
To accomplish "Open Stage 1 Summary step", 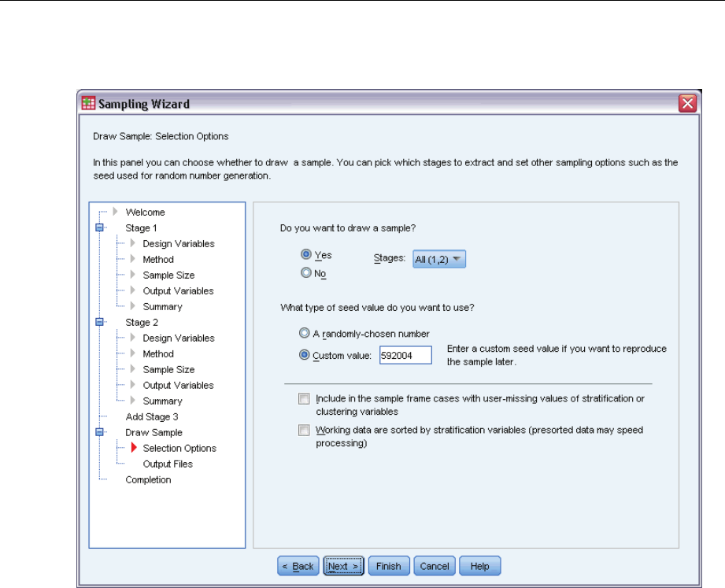I will (162, 306).
